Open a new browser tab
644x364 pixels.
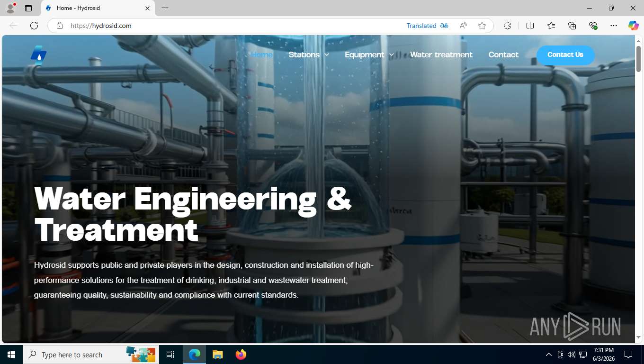coord(165,8)
